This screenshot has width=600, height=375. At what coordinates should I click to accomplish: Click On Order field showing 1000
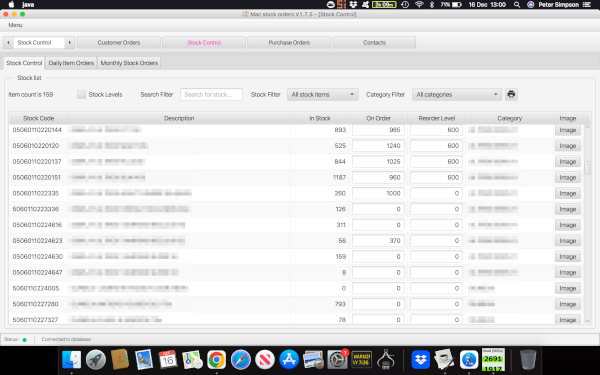378,193
